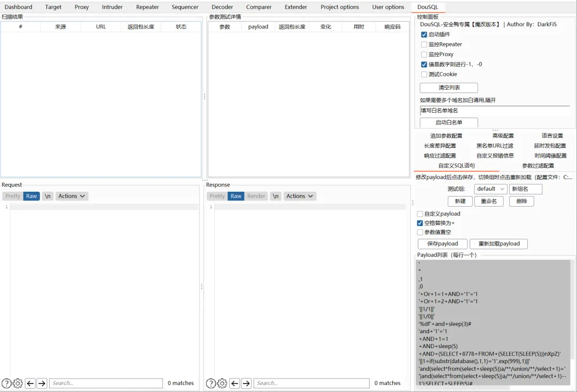
Task: Open the Proxy tab
Action: [x=82, y=7]
